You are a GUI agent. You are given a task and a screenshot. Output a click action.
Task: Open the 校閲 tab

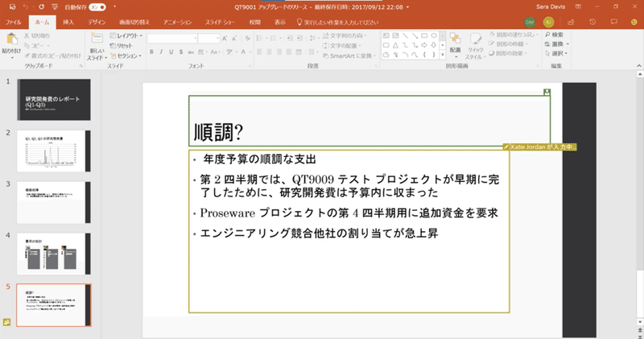click(x=254, y=23)
